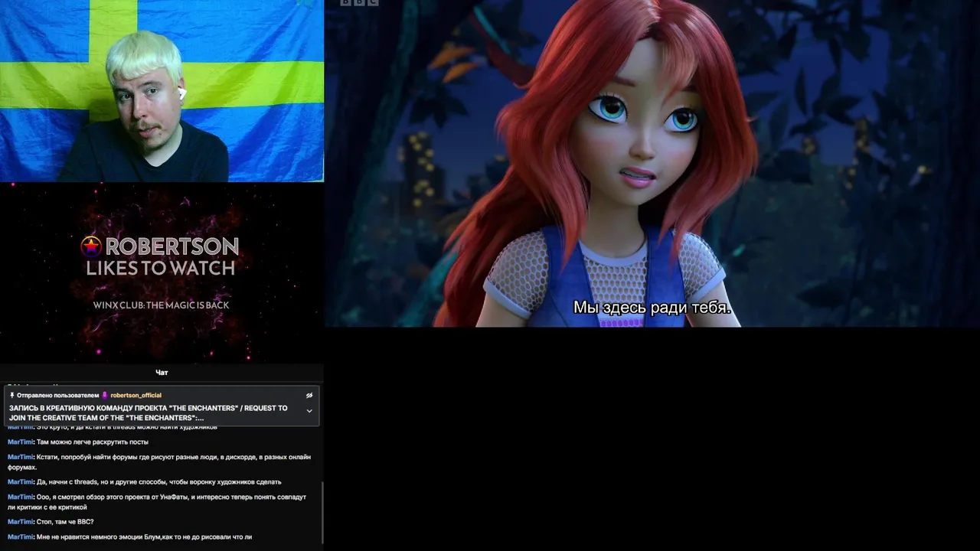Click the chat text 'Там можно легче раскрутить посты'
This screenshot has height=551, width=980.
[x=93, y=442]
